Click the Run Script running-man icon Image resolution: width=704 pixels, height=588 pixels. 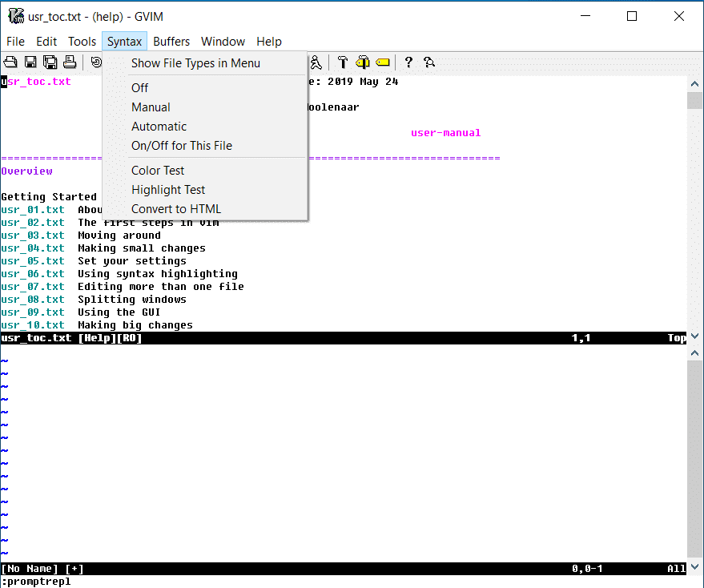point(316,62)
